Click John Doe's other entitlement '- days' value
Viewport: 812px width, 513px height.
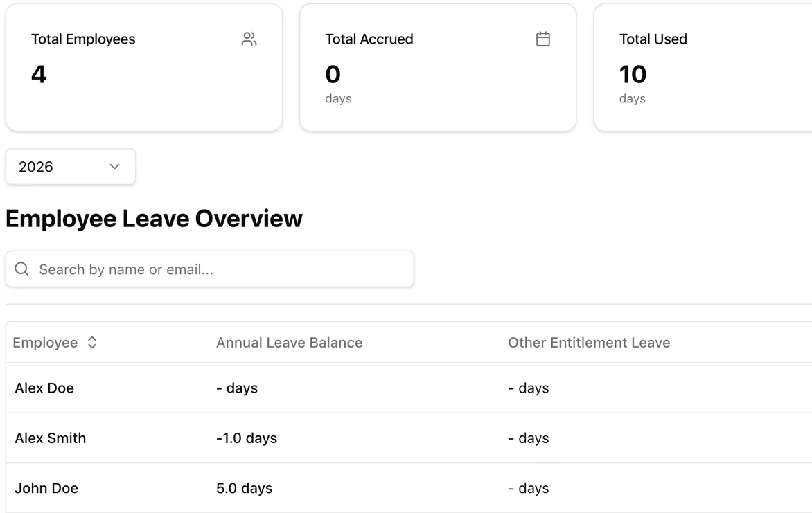pyautogui.click(x=529, y=488)
